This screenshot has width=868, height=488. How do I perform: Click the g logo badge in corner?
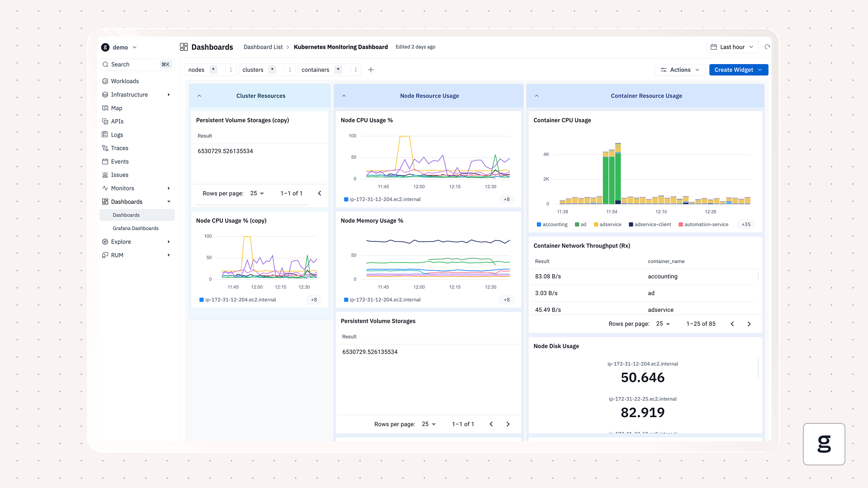pos(824,444)
